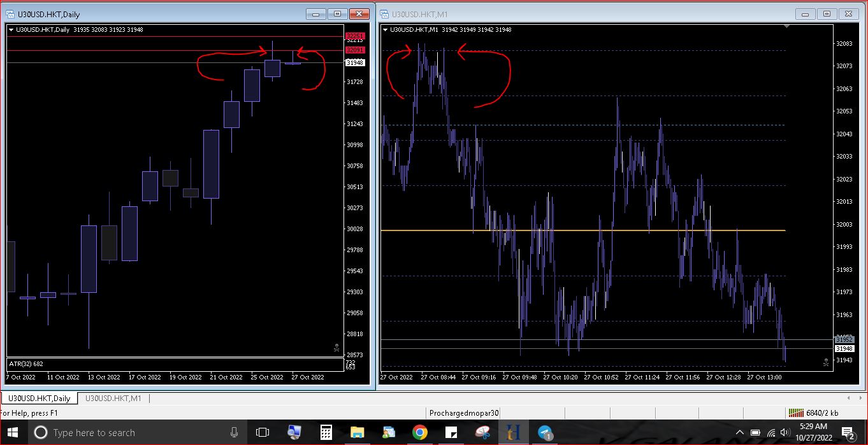
Task: Click the red 32091 price label
Action: tap(355, 50)
